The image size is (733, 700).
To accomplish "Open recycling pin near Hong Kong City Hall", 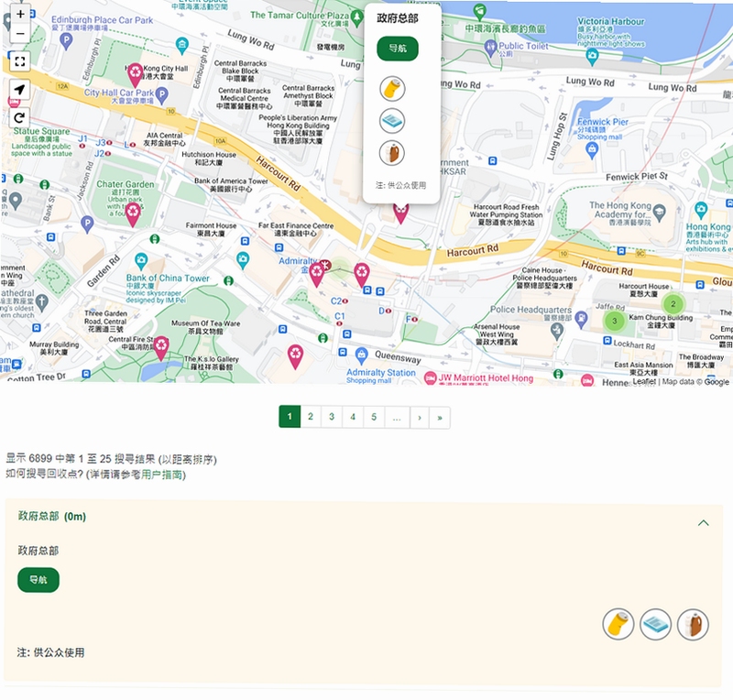I will (x=135, y=75).
